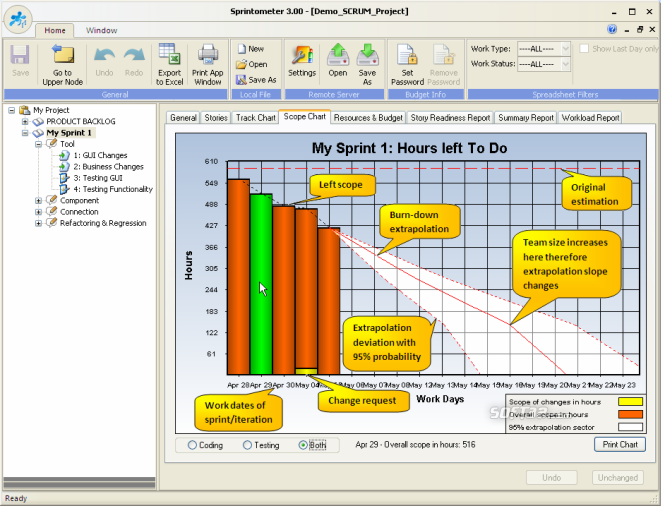Click Save As in Local File group
Viewport: 665px width, 506px height.
point(256,79)
